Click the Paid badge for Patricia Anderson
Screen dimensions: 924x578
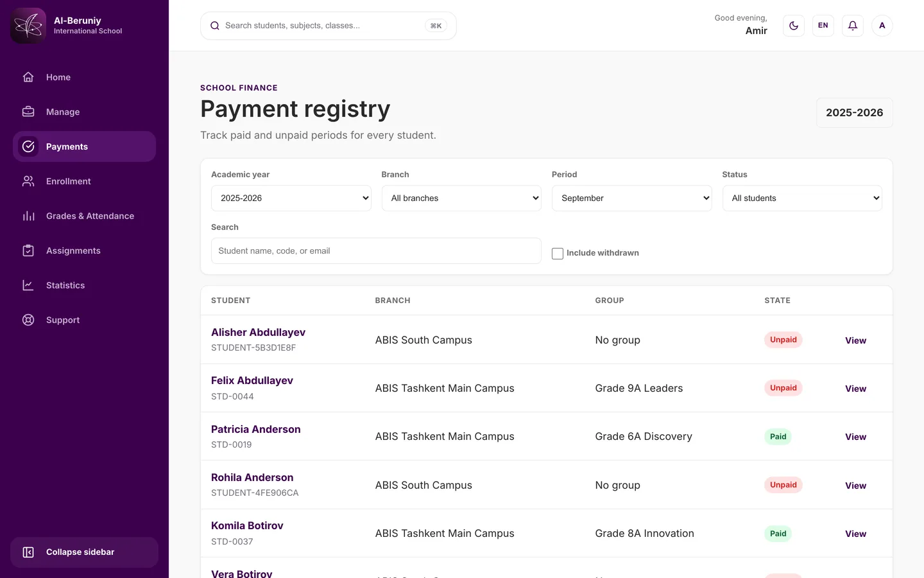778,437
